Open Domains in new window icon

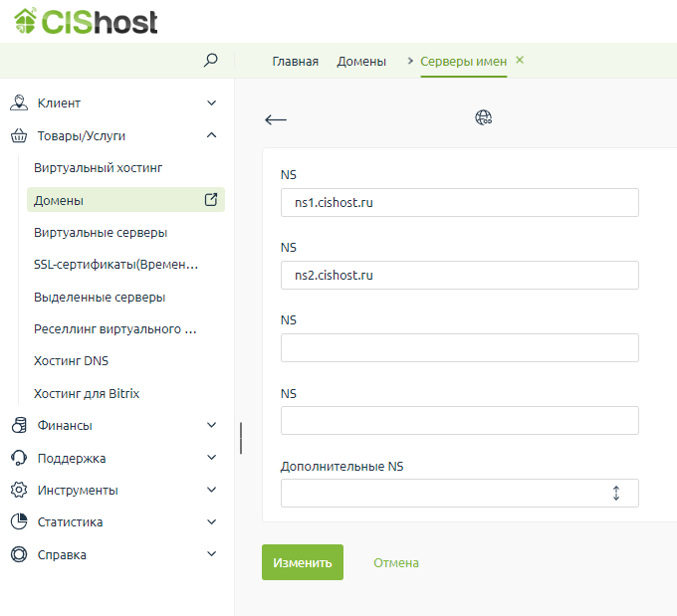tap(211, 199)
